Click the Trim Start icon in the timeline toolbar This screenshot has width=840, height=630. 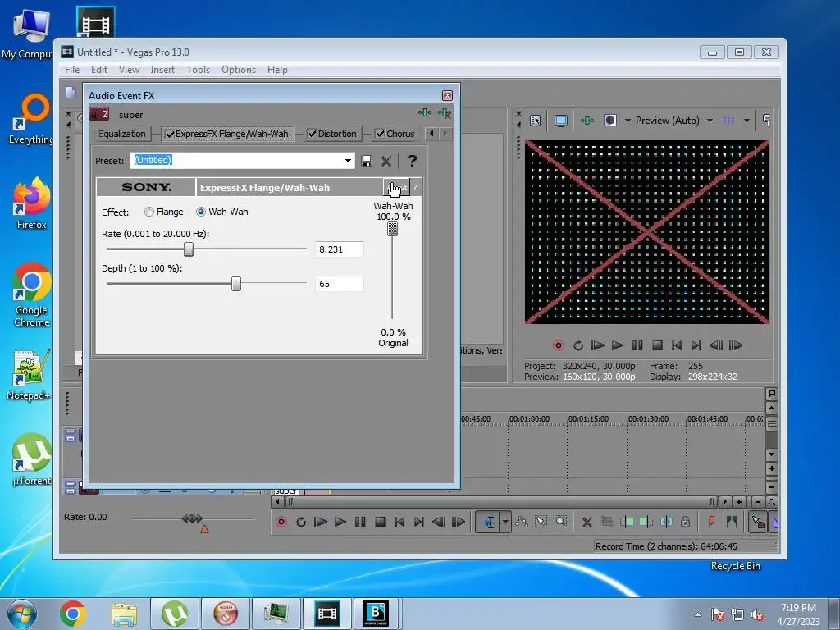(x=627, y=522)
